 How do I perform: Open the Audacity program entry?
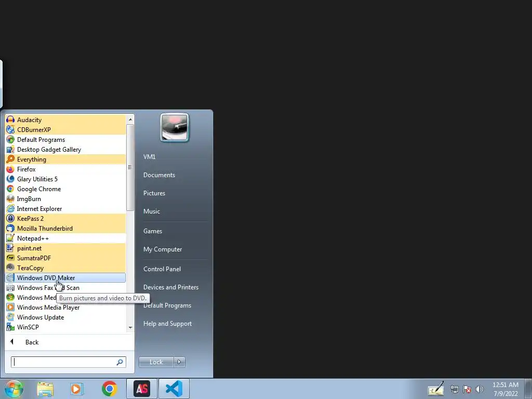(65, 120)
